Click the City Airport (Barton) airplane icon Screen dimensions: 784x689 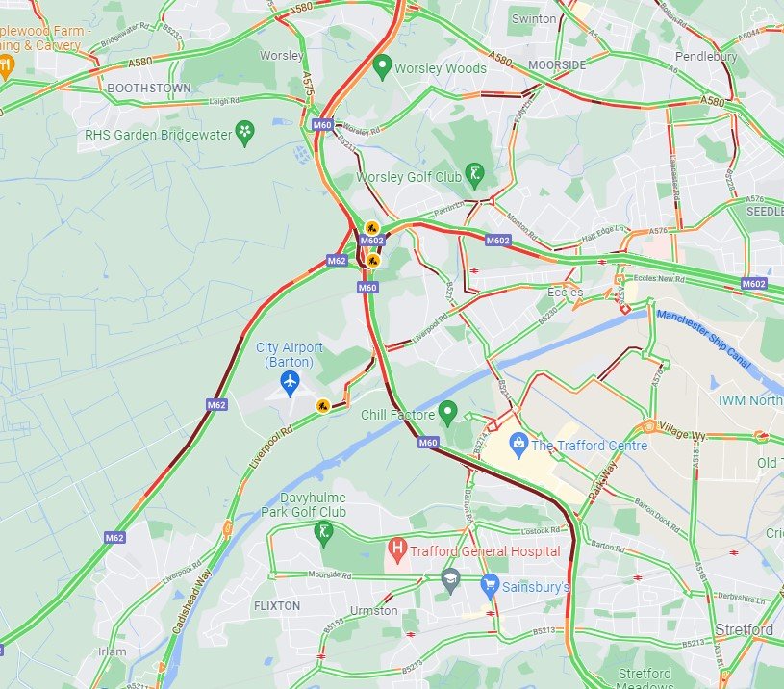[290, 384]
